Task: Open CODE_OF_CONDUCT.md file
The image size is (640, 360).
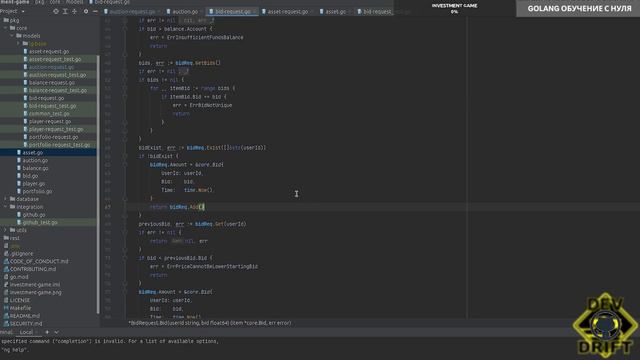Action: click(x=39, y=261)
